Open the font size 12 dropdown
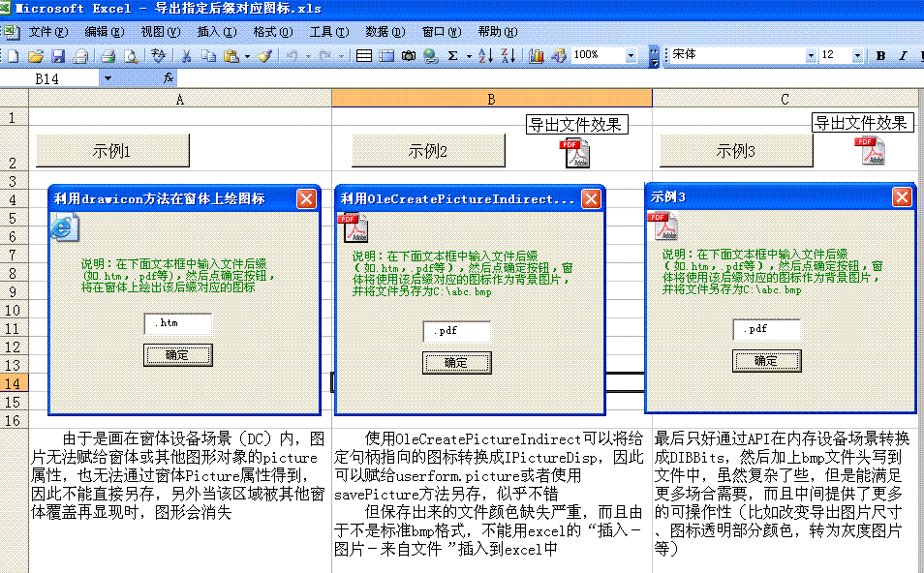 coord(856,55)
